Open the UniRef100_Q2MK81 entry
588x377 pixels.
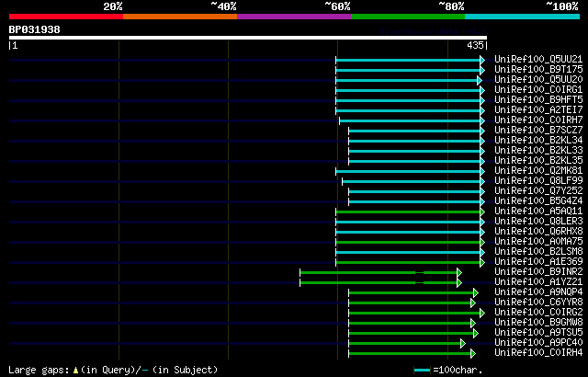[x=538, y=171]
